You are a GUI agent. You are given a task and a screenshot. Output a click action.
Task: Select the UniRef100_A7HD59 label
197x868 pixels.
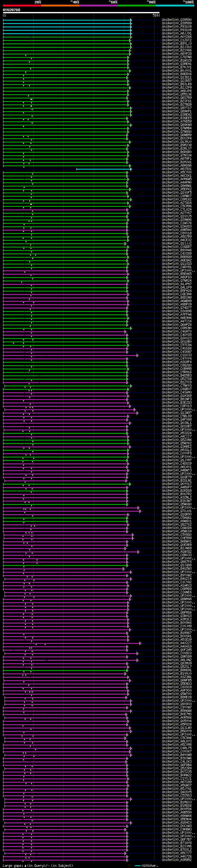click(177, 121)
